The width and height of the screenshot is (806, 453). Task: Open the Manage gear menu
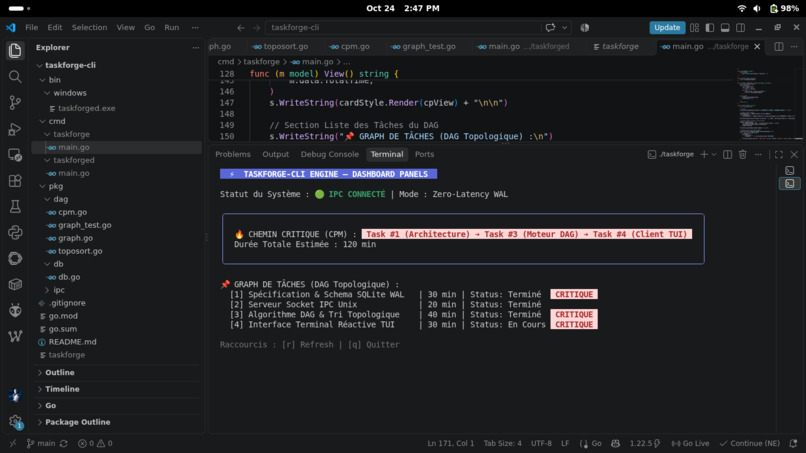tap(15, 422)
